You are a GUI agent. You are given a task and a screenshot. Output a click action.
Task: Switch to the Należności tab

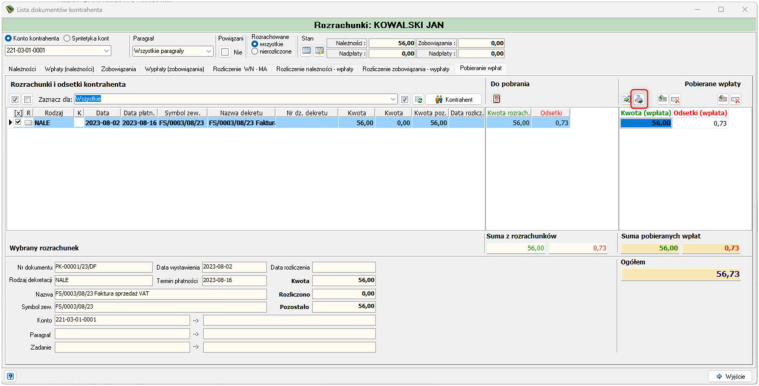pyautogui.click(x=22, y=69)
